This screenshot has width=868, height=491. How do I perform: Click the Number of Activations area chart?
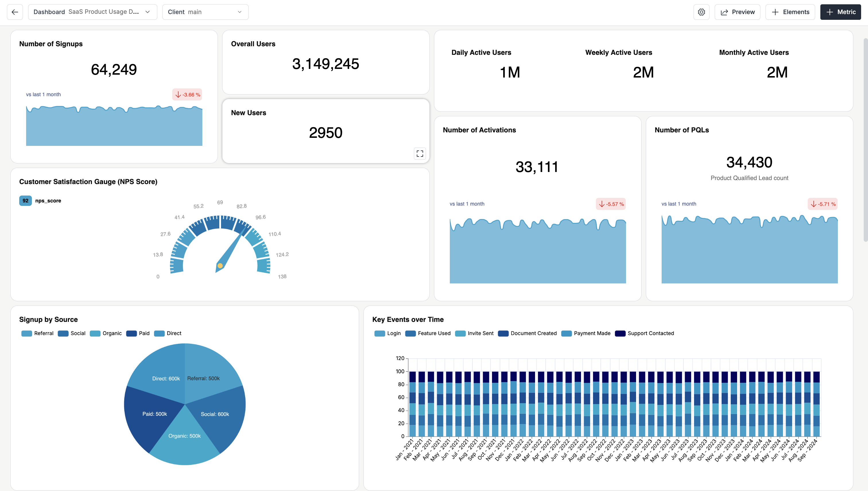pos(538,251)
